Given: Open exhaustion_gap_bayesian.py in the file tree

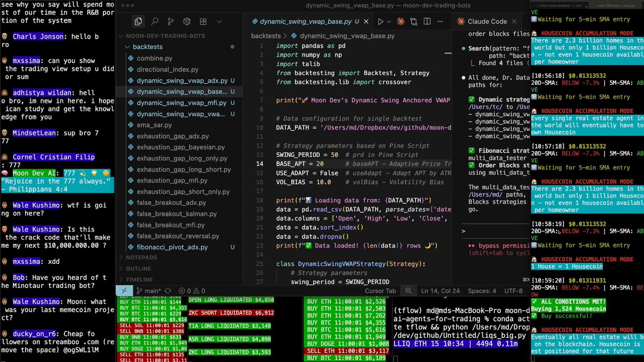Looking at the screenshot, I should pyautogui.click(x=180, y=147).
